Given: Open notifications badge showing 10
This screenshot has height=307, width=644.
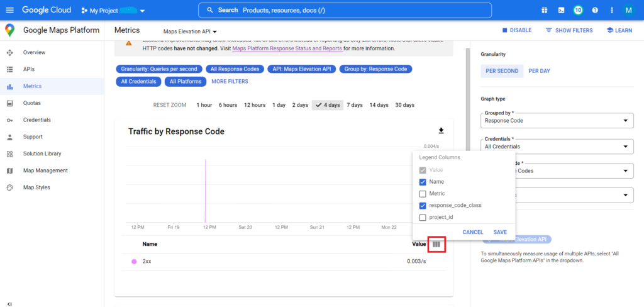Looking at the screenshot, I should tap(578, 10).
